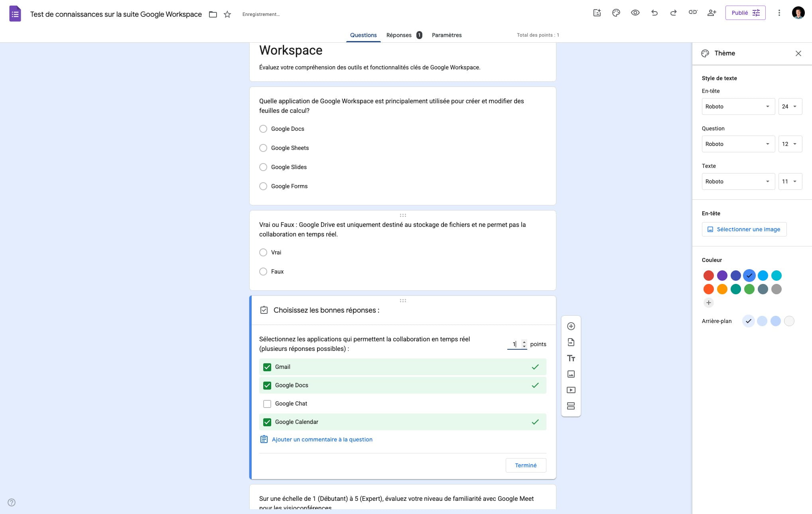Add a question from side toolbar
Screen dimensions: 812x514
coord(571,326)
